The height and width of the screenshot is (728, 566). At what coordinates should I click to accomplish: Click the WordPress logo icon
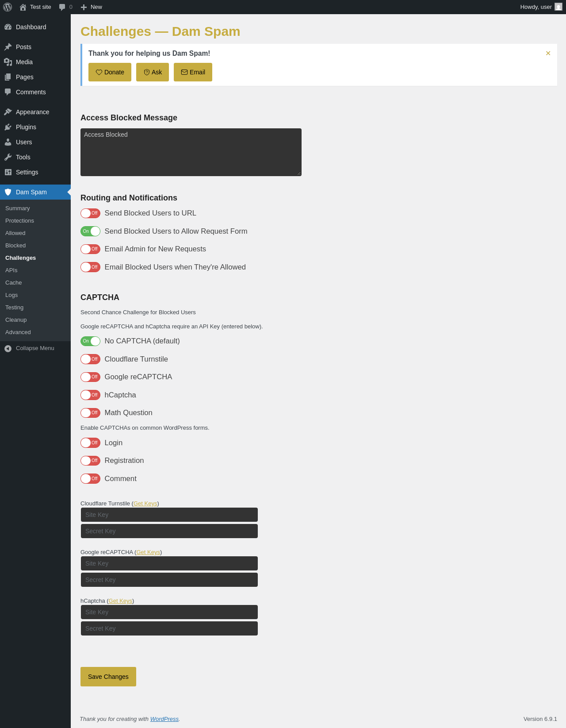(x=8, y=7)
